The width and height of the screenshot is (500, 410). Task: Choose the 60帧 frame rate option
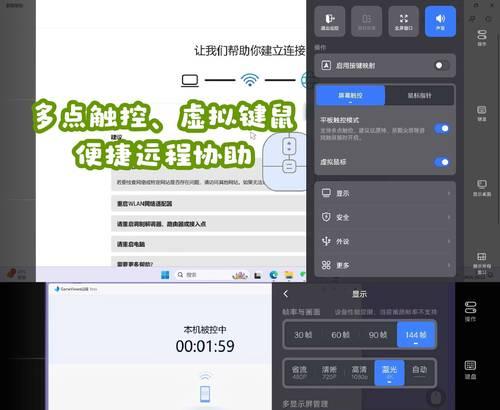tap(341, 335)
